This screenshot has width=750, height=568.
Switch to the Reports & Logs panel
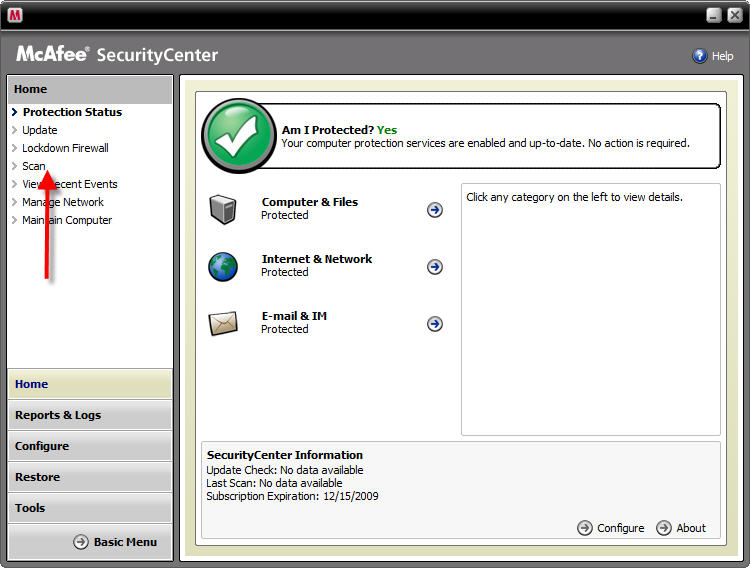[90, 415]
